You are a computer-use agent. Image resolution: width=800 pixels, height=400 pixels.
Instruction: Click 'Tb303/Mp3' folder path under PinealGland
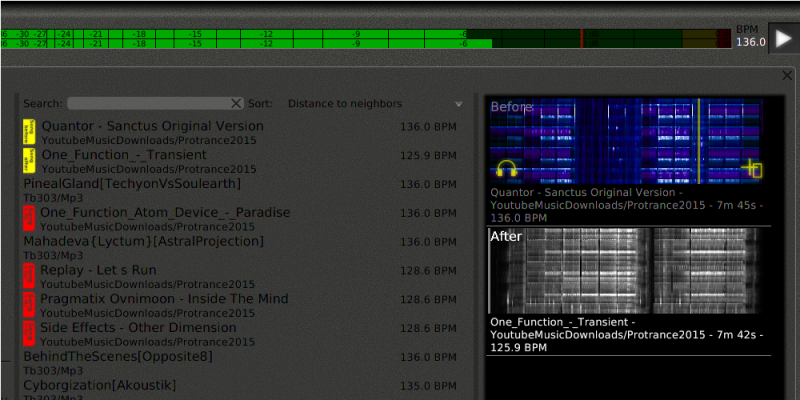pos(53,198)
